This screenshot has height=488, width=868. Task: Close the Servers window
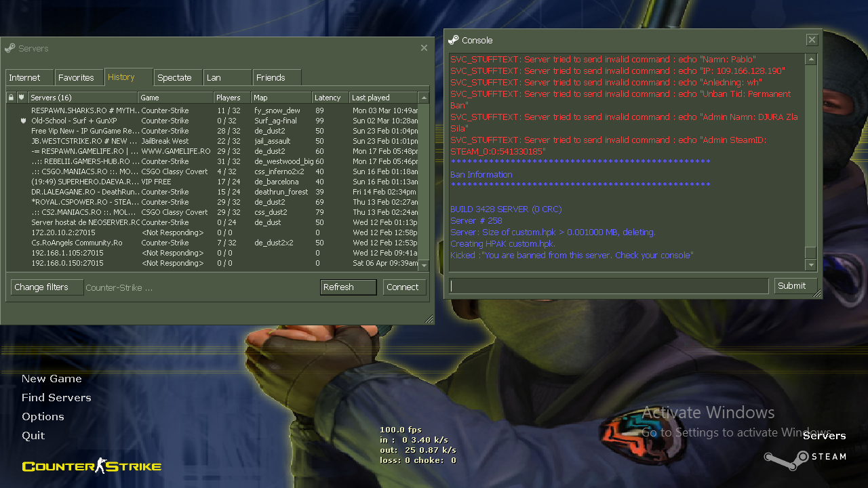point(424,48)
